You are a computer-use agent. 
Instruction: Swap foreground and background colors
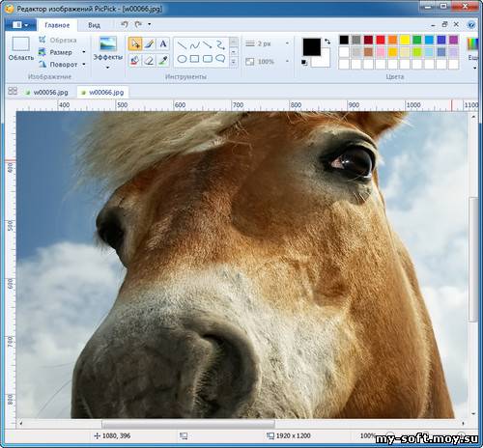pos(327,42)
